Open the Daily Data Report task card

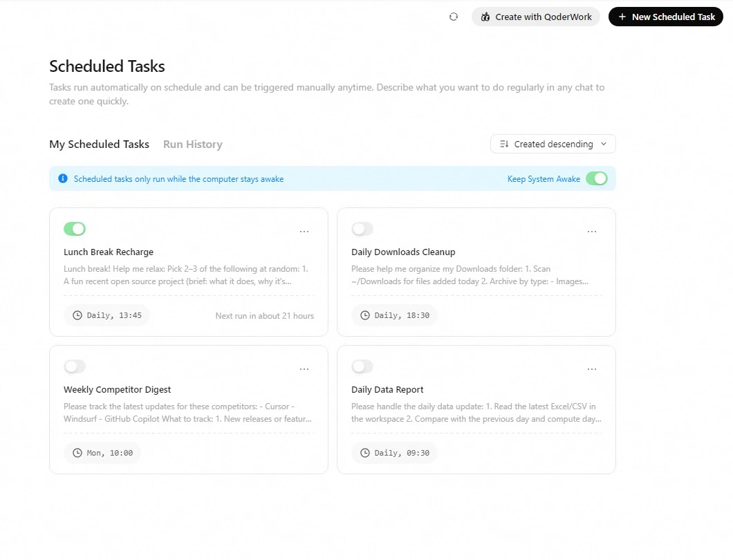(476, 408)
